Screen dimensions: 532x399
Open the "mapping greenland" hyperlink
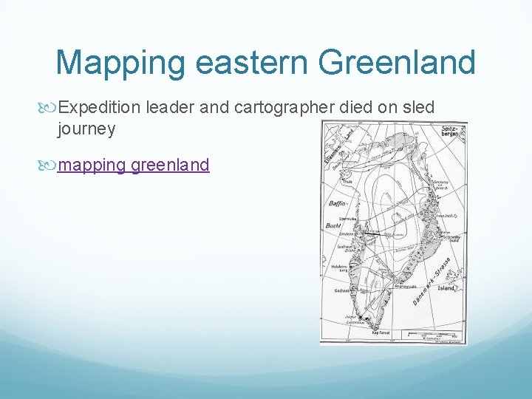tap(133, 165)
